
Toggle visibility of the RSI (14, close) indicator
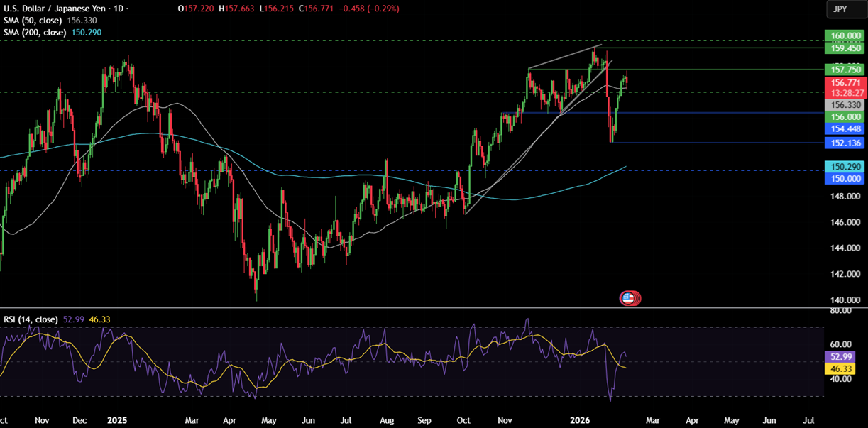tap(30, 319)
